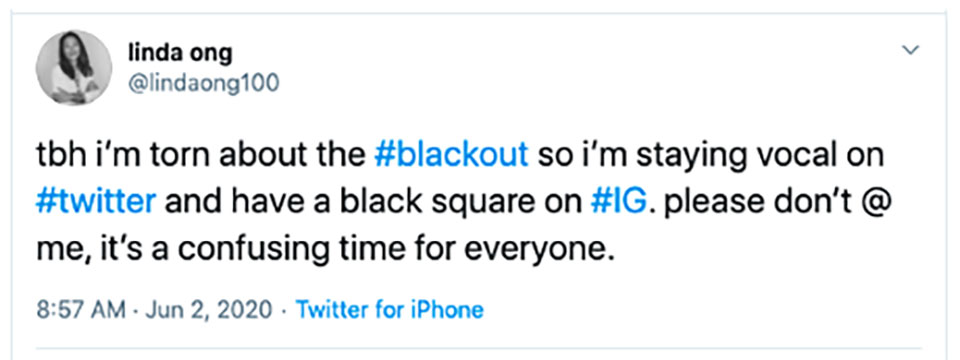Click the Jun 2, 2020 date
960x360 pixels.
[x=208, y=310]
